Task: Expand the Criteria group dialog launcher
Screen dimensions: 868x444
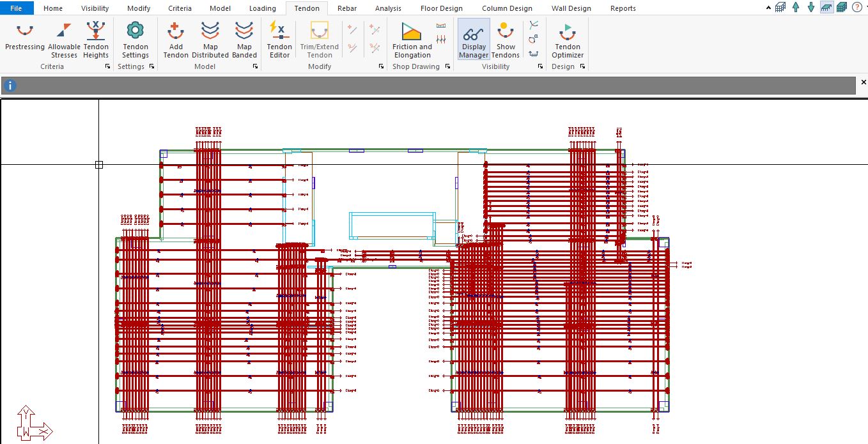Action: click(107, 66)
